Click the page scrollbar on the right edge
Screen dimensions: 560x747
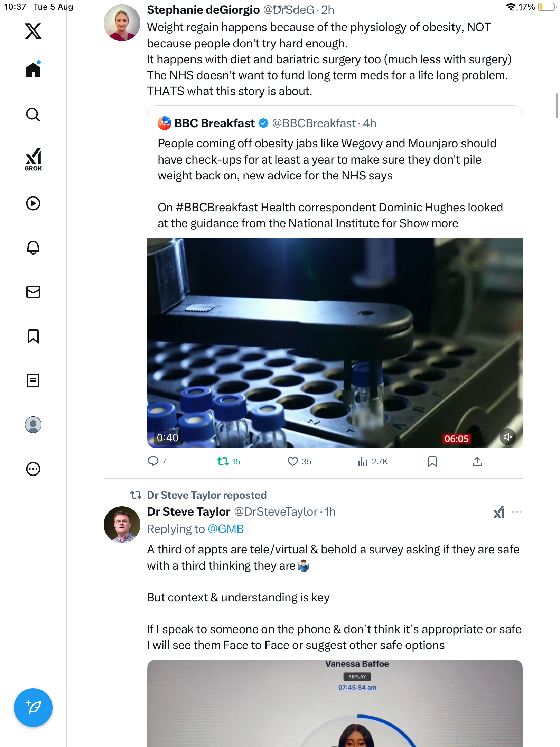556,105
